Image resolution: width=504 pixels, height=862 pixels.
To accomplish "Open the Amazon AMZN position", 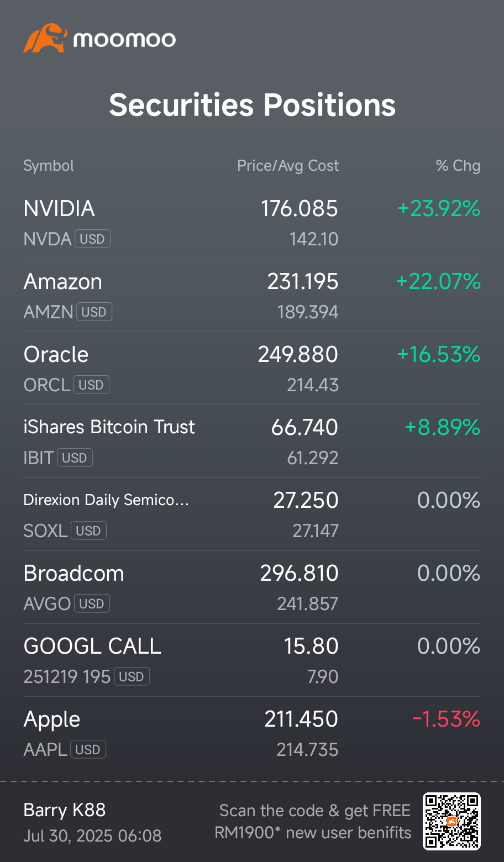I will (252, 296).
